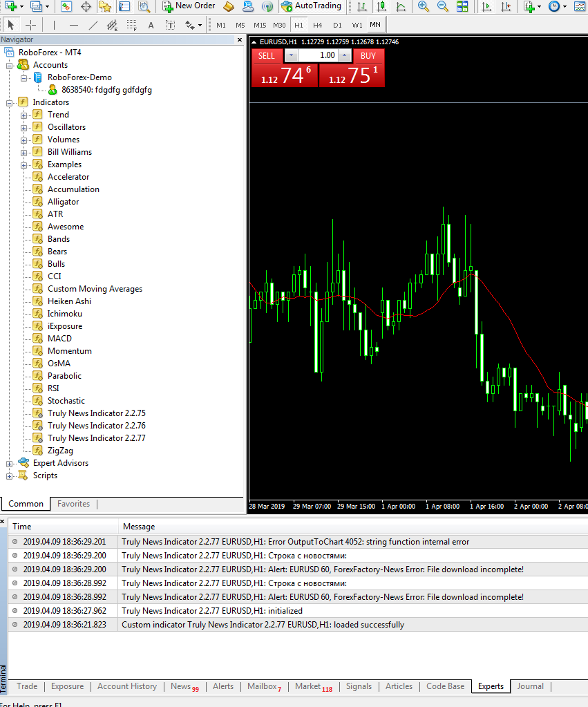Select the text 'A' drawing tool

point(151,26)
